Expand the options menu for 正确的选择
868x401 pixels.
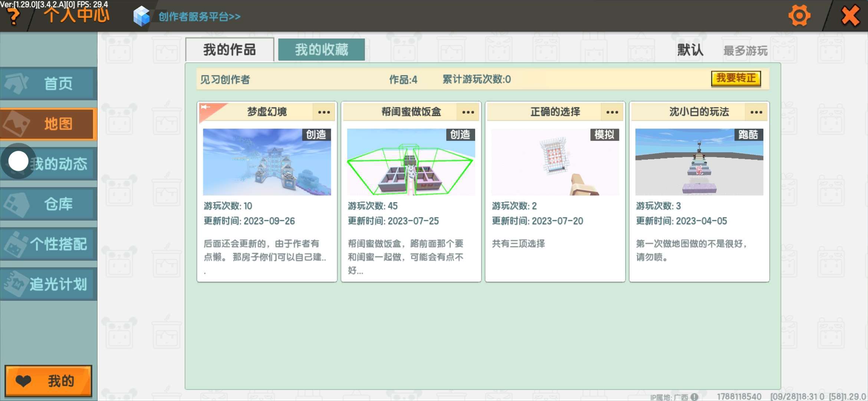[612, 112]
